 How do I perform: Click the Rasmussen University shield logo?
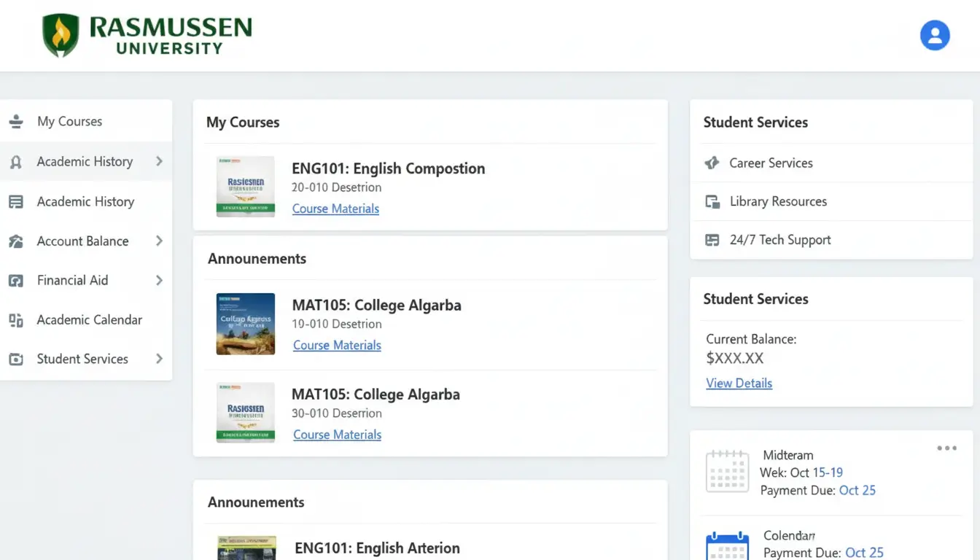tap(61, 36)
